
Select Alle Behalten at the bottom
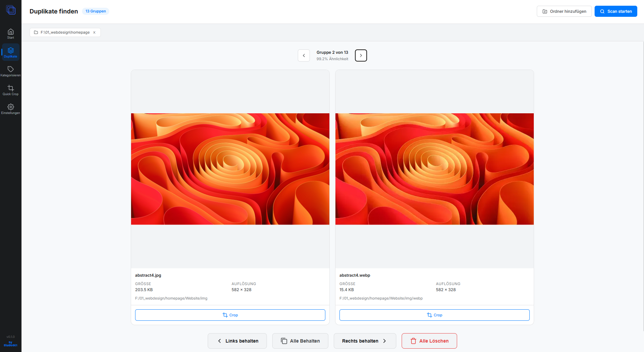[x=300, y=341]
